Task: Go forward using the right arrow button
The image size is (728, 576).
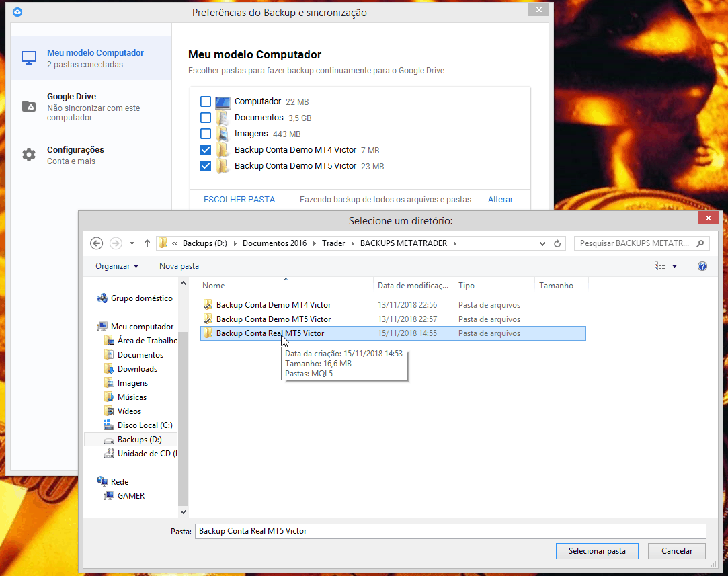Action: [116, 243]
